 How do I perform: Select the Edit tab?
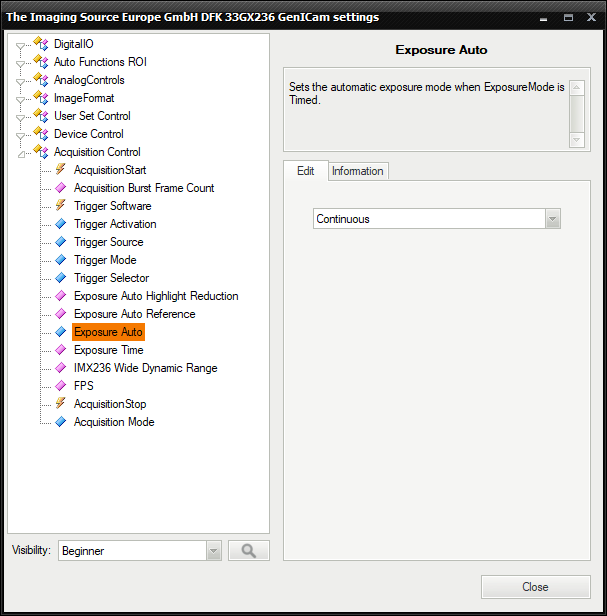coord(306,171)
